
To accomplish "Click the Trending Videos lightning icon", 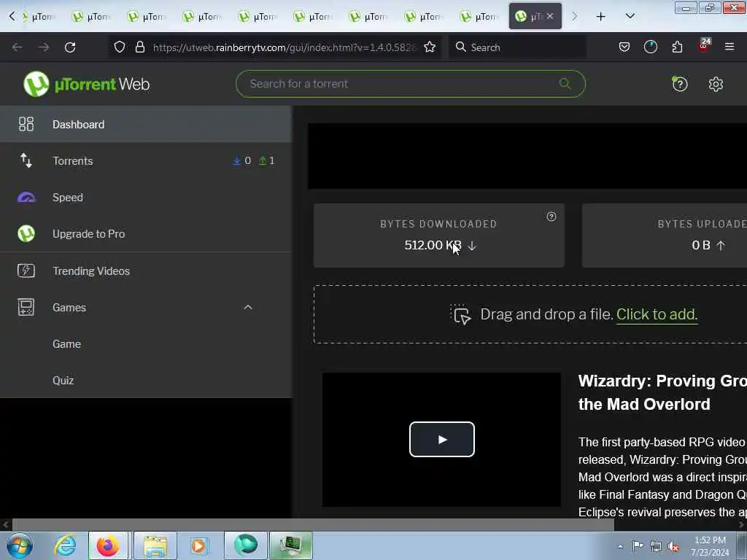I will click(26, 271).
